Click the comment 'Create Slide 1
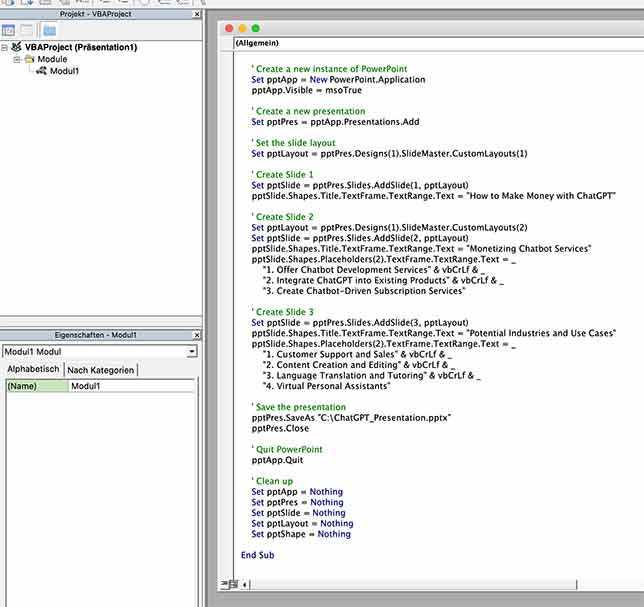Viewport: 644px width, 607px height. click(x=282, y=175)
